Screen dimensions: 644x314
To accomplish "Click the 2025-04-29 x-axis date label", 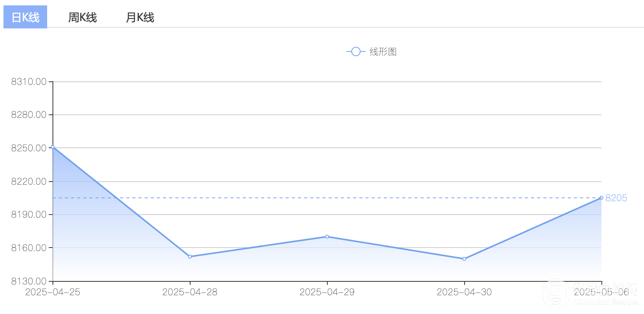I will (x=327, y=292).
